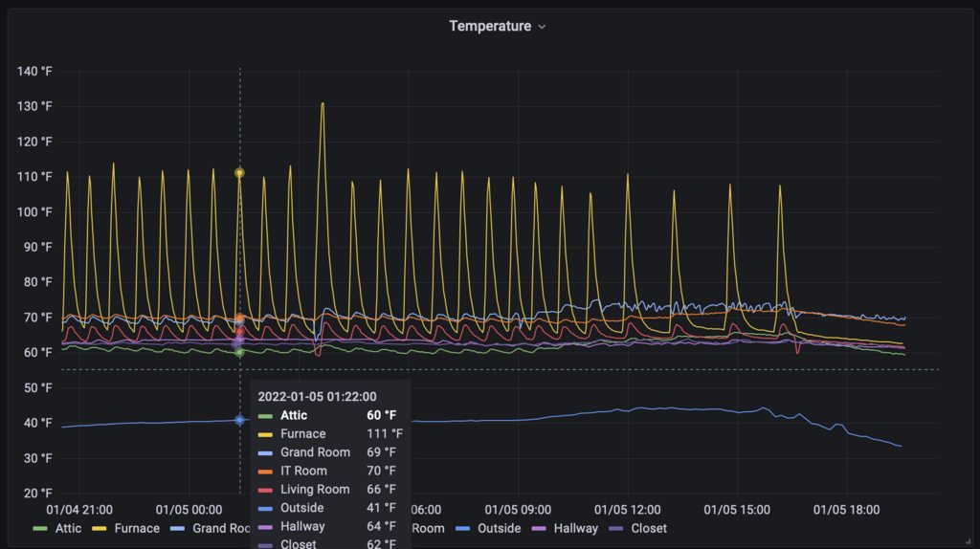980x549 pixels.
Task: Click the 140 °F y-axis label
Action: 34,71
